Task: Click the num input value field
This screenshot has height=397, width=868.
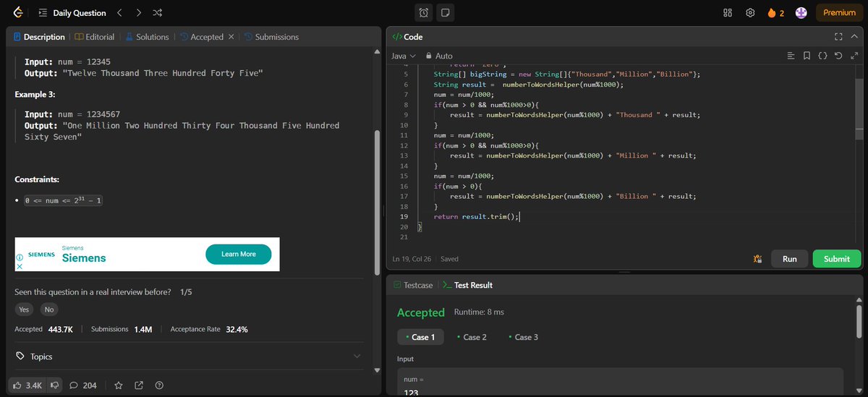Action: tap(621, 383)
